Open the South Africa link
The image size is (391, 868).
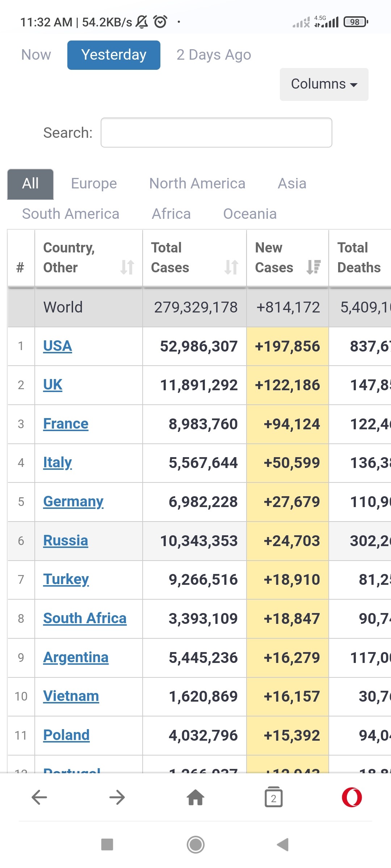(x=85, y=618)
